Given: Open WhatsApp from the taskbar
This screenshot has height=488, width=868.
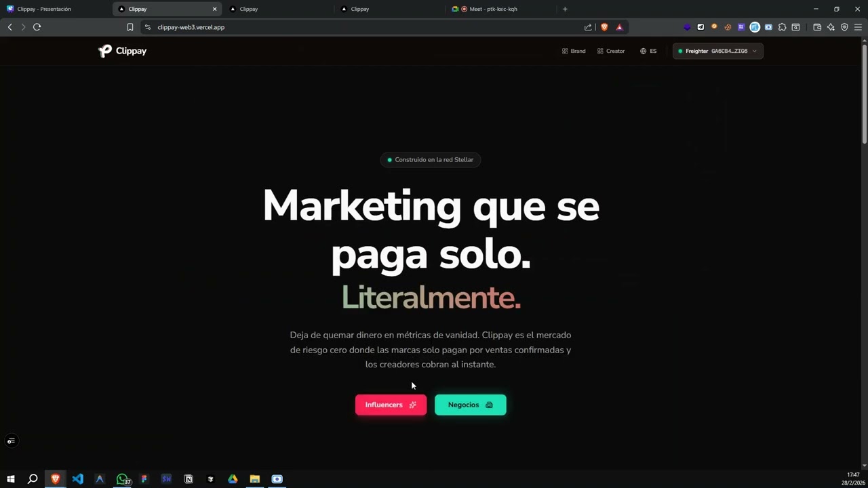Looking at the screenshot, I should point(122,479).
